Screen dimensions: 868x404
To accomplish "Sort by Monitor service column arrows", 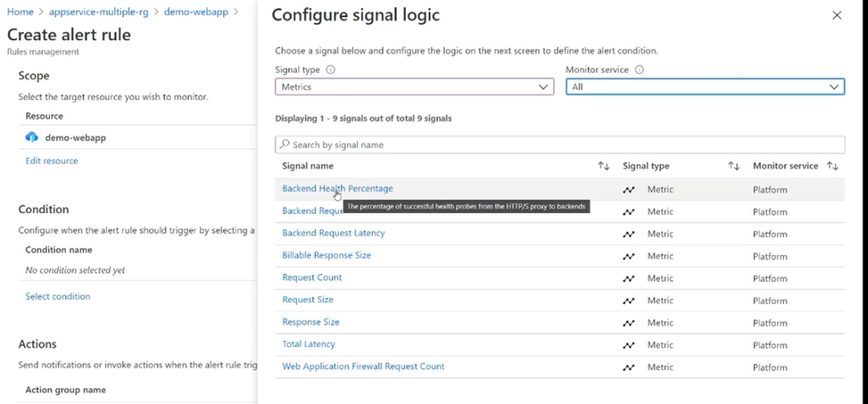I will click(x=832, y=166).
